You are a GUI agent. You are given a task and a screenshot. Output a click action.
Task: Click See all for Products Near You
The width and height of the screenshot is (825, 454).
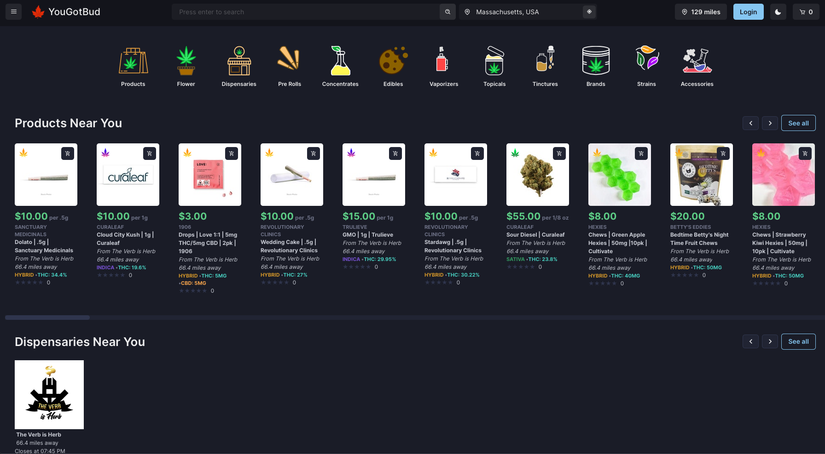click(798, 123)
